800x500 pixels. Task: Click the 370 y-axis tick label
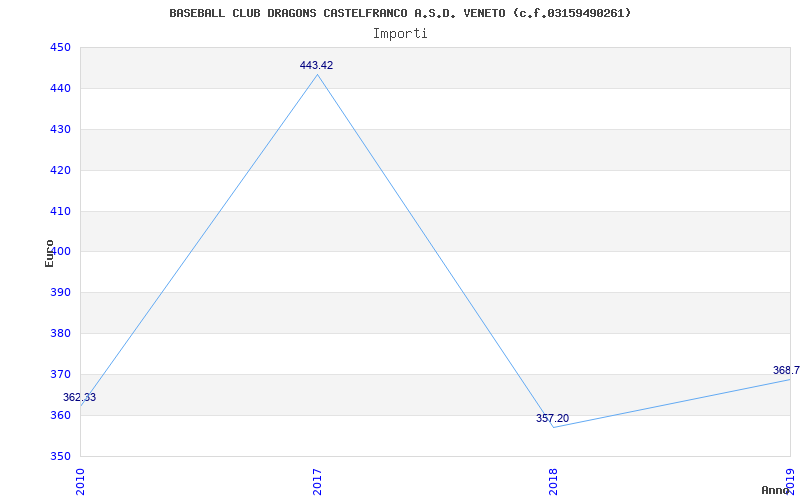tap(60, 374)
